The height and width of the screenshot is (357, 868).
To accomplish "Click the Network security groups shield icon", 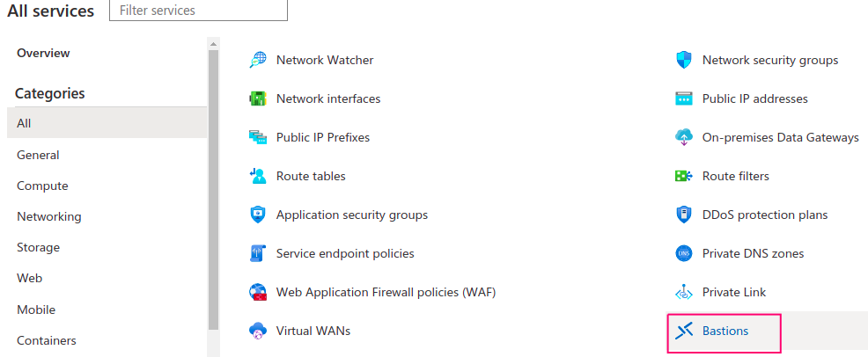I will pyautogui.click(x=684, y=61).
